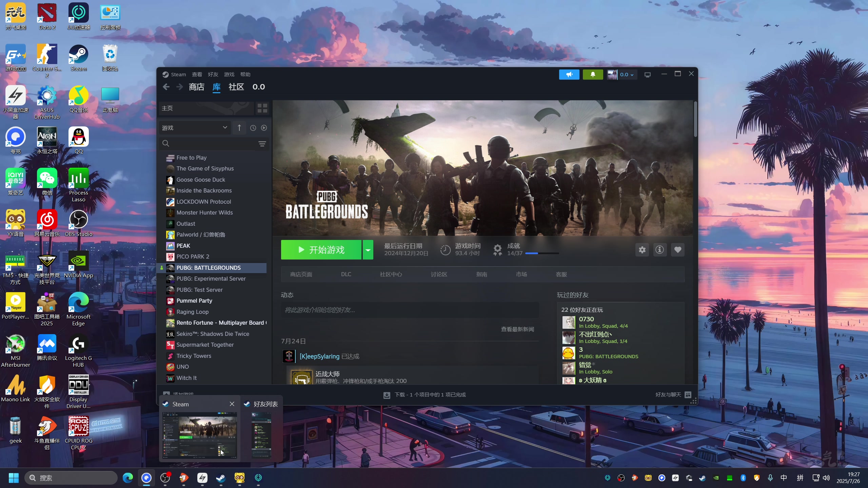Click 将此游戏介绍给您的好友 activity input
The height and width of the screenshot is (488, 868).
[x=410, y=310]
